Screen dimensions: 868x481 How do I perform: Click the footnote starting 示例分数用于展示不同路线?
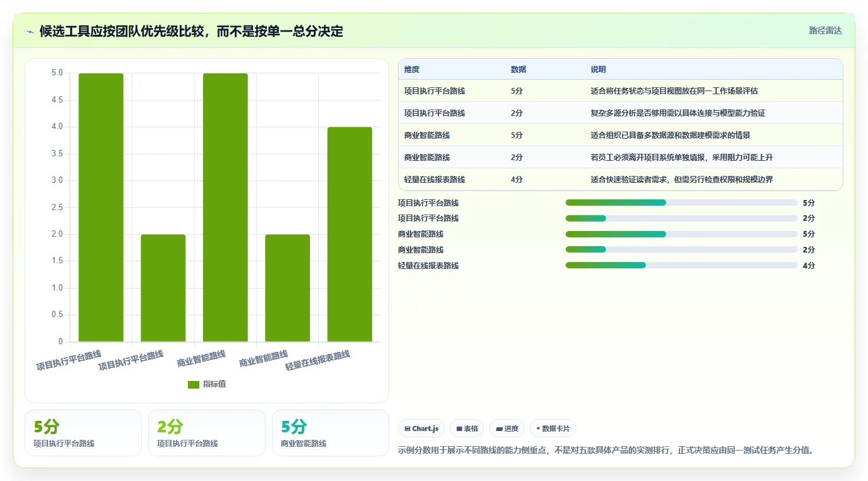pos(606,451)
